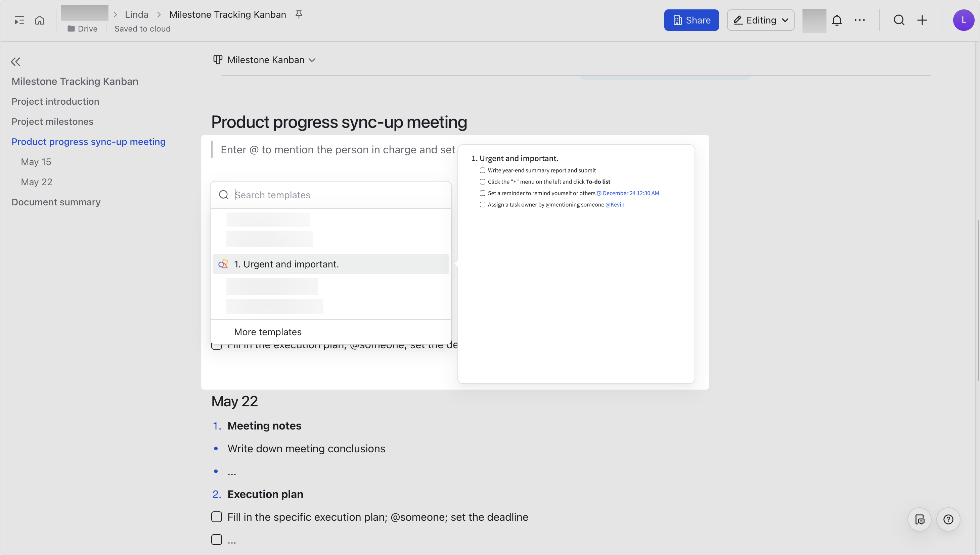Click the Urgent and important template icon

point(223,264)
